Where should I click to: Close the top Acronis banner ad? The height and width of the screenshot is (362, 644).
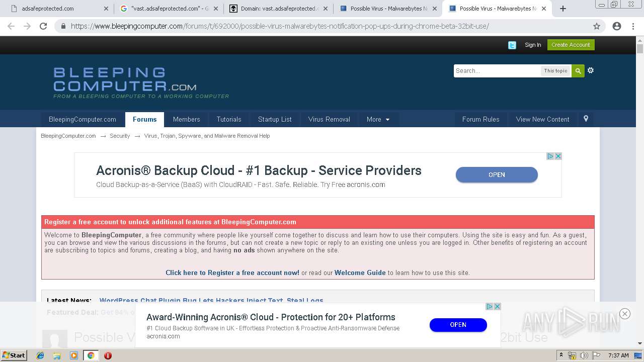click(558, 156)
